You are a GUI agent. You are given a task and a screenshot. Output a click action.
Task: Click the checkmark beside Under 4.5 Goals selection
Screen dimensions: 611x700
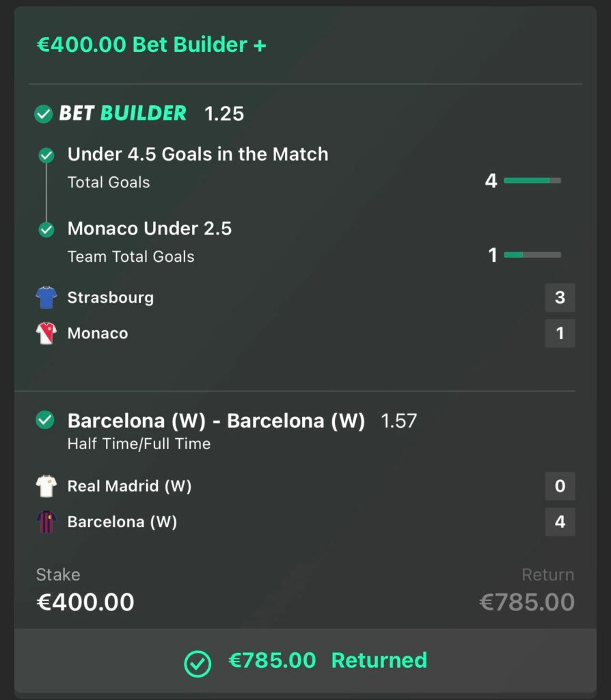(x=46, y=155)
